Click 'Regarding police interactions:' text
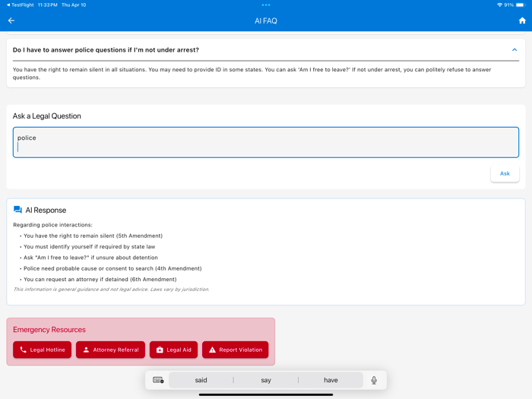The width and height of the screenshot is (532, 399). (x=52, y=225)
